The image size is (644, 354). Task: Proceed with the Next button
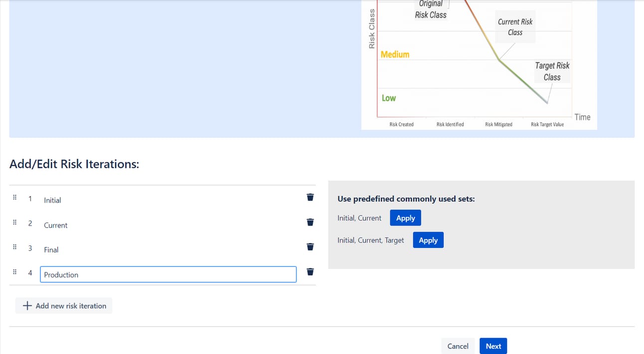point(493,346)
